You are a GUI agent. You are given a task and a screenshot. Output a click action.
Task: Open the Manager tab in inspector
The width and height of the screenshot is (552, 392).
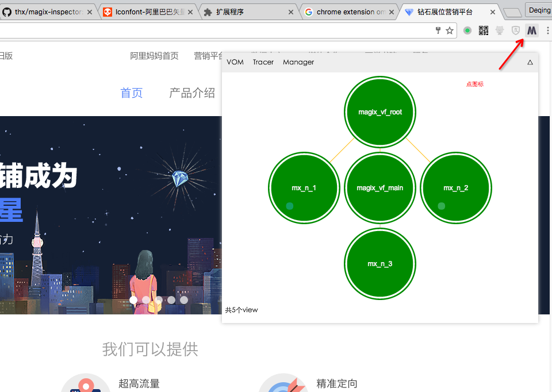298,62
